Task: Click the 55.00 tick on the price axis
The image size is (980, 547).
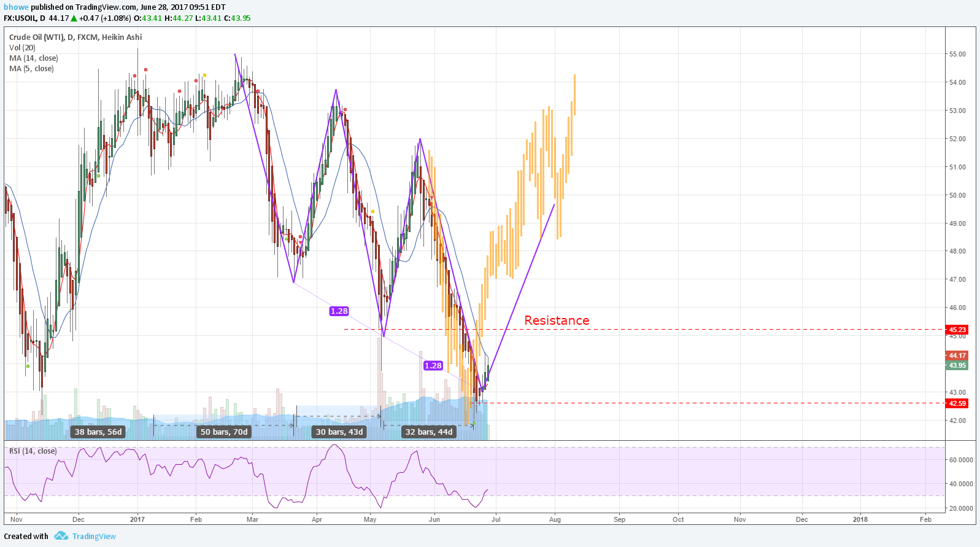Action: pos(957,54)
